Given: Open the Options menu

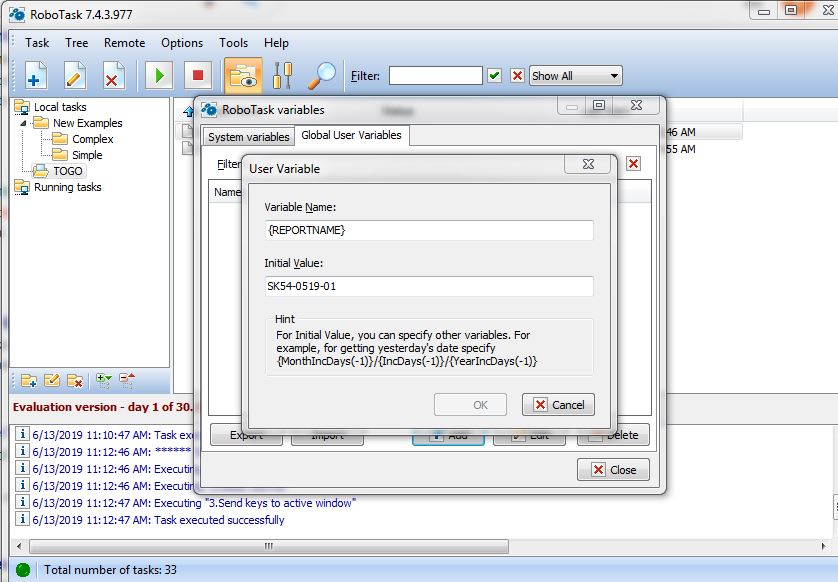Looking at the screenshot, I should (182, 43).
